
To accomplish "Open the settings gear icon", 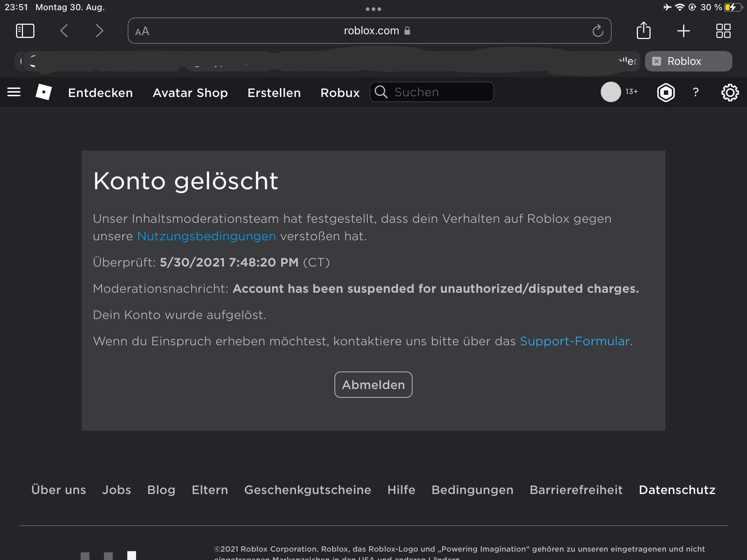I will coord(730,92).
